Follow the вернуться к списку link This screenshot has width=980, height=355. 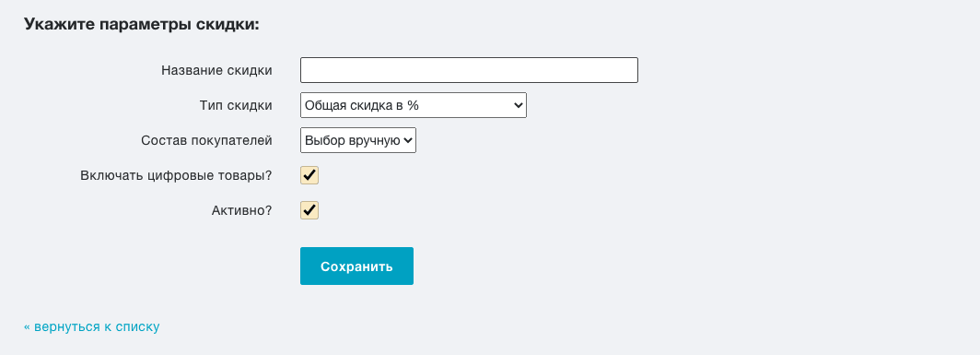click(x=92, y=326)
